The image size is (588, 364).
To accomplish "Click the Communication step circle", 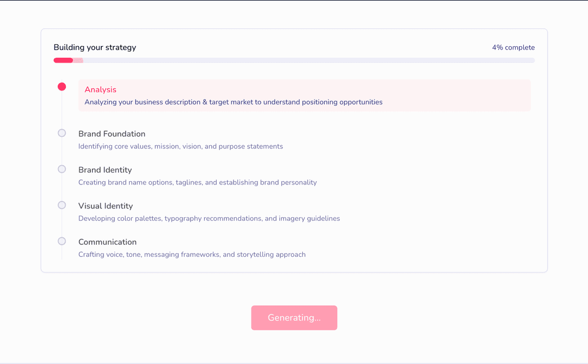I will [x=62, y=241].
